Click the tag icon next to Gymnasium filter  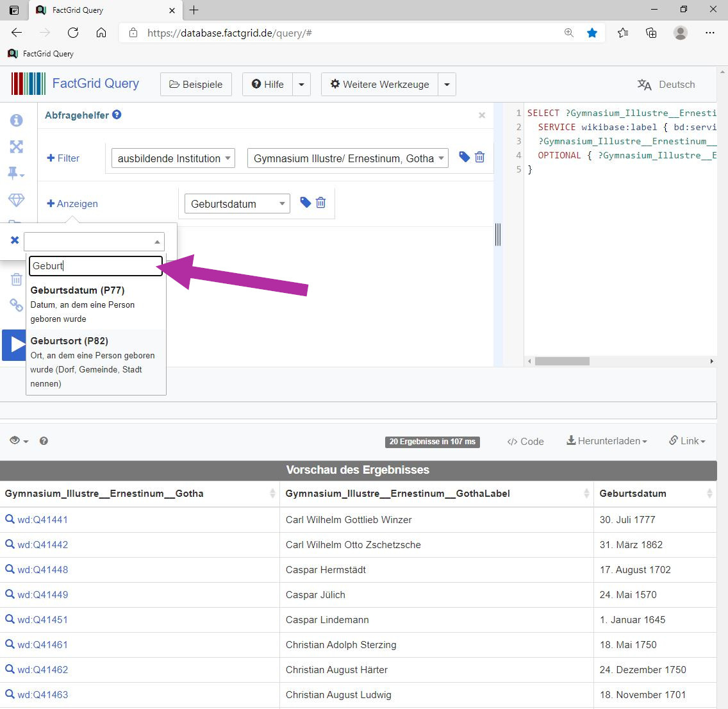(464, 157)
